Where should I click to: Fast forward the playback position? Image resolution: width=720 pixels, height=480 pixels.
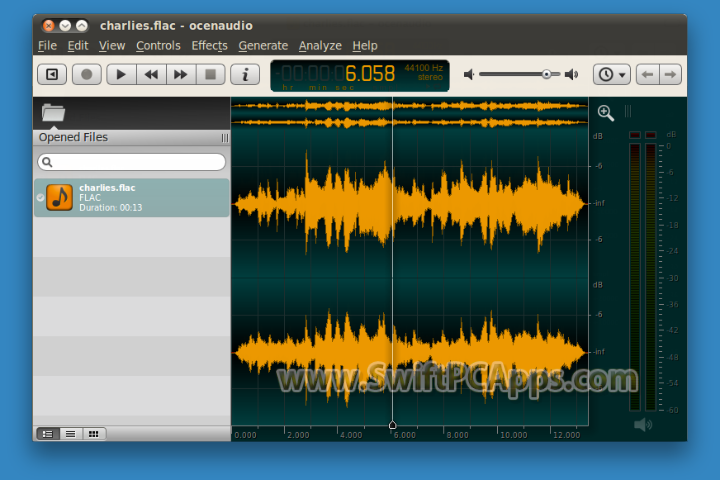(180, 74)
